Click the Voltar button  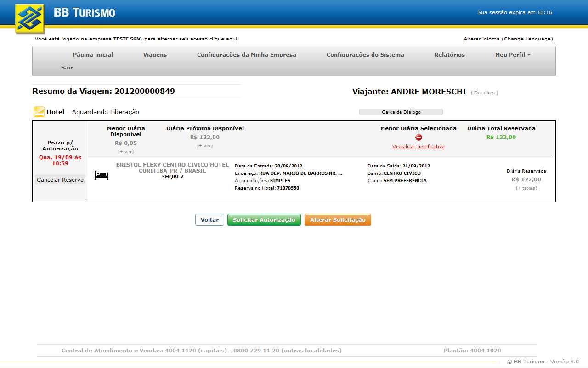[209, 220]
